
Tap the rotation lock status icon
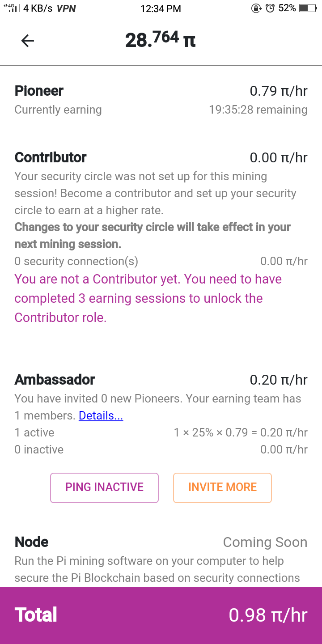point(256,8)
